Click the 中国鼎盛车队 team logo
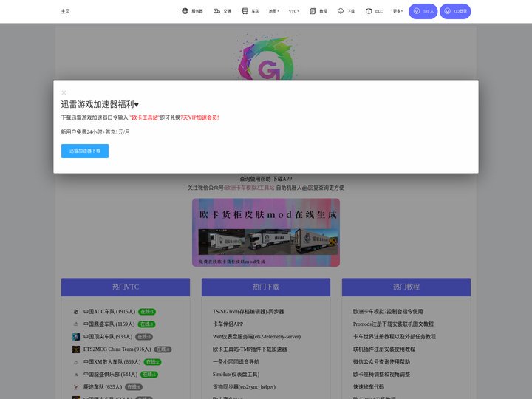Screen dimensions: 532x399 pos(76,324)
